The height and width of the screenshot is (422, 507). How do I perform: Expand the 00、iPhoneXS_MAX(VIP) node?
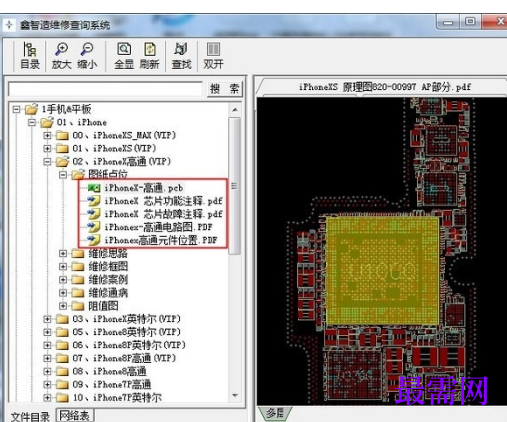pyautogui.click(x=47, y=135)
